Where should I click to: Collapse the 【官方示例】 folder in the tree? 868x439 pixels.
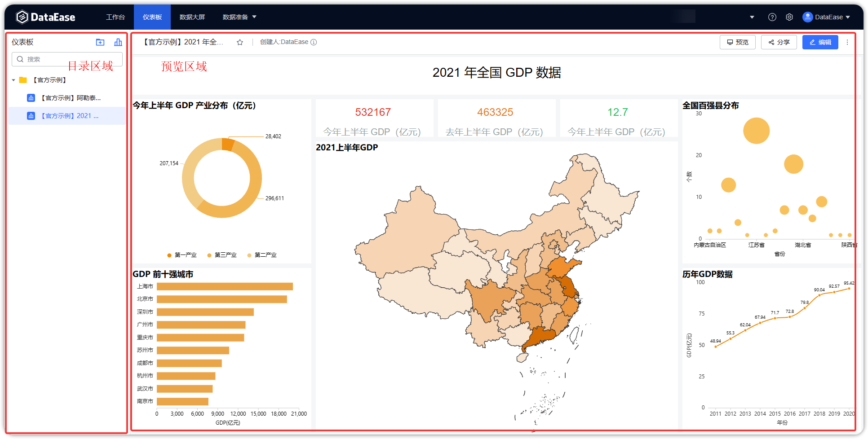pyautogui.click(x=14, y=80)
